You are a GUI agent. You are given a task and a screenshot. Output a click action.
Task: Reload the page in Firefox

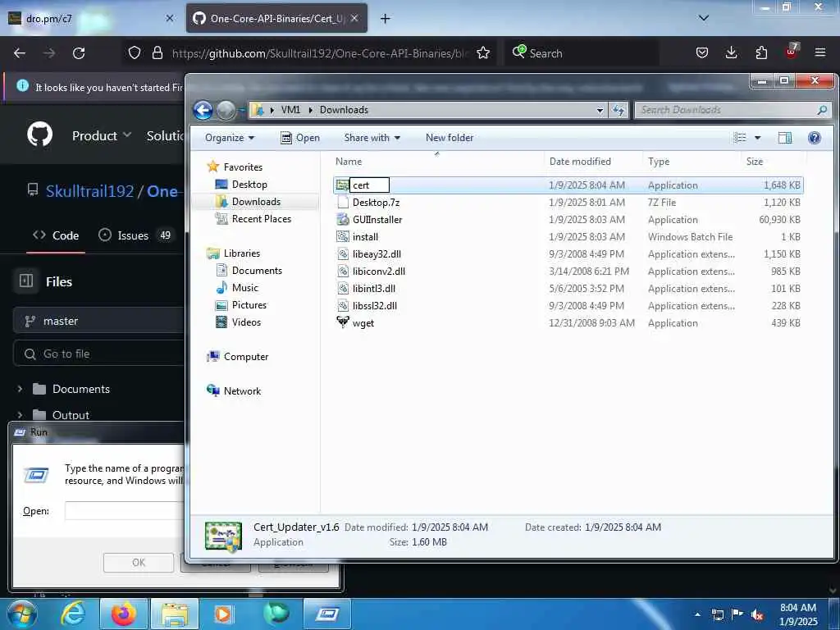tap(79, 53)
